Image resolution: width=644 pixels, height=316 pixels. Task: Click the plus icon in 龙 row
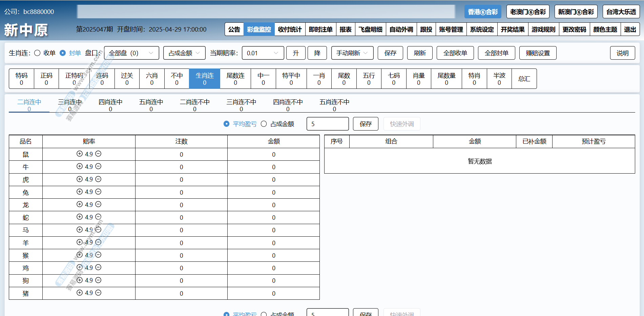(80, 204)
